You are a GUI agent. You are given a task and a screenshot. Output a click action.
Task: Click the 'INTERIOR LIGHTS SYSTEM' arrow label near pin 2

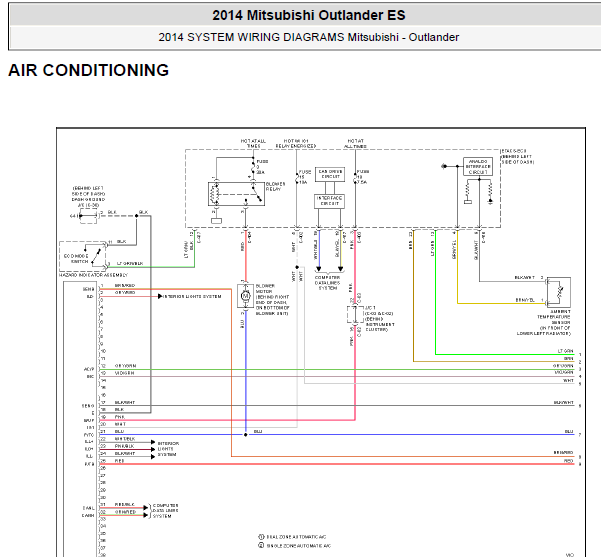coord(192,296)
